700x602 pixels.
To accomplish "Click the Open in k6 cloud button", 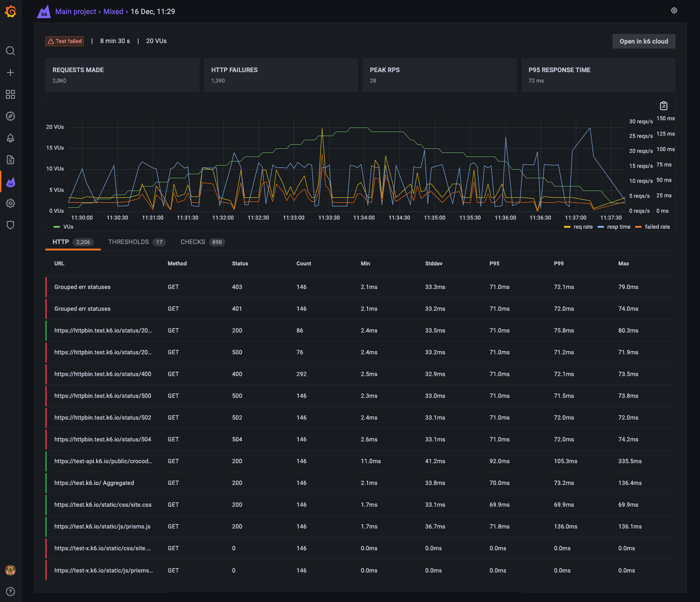I will tap(644, 41).
